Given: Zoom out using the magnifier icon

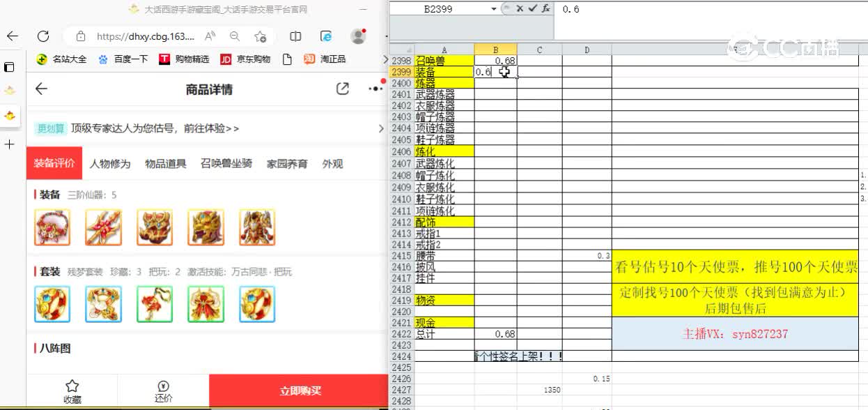Looking at the screenshot, I should tap(235, 36).
